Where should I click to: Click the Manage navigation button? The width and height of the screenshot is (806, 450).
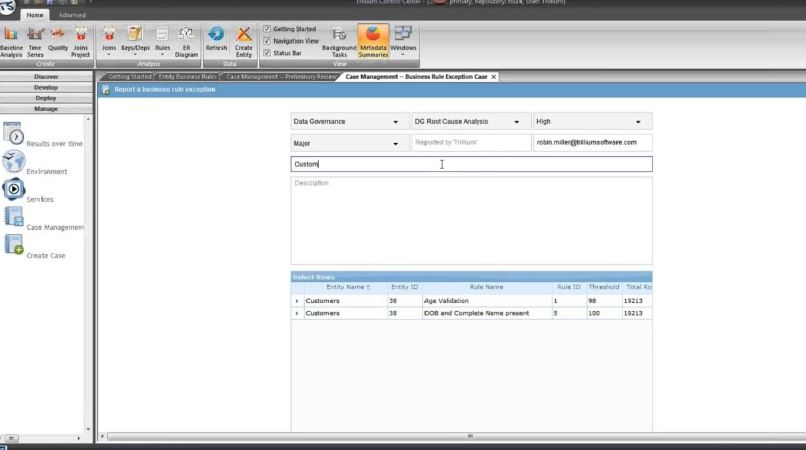[46, 109]
